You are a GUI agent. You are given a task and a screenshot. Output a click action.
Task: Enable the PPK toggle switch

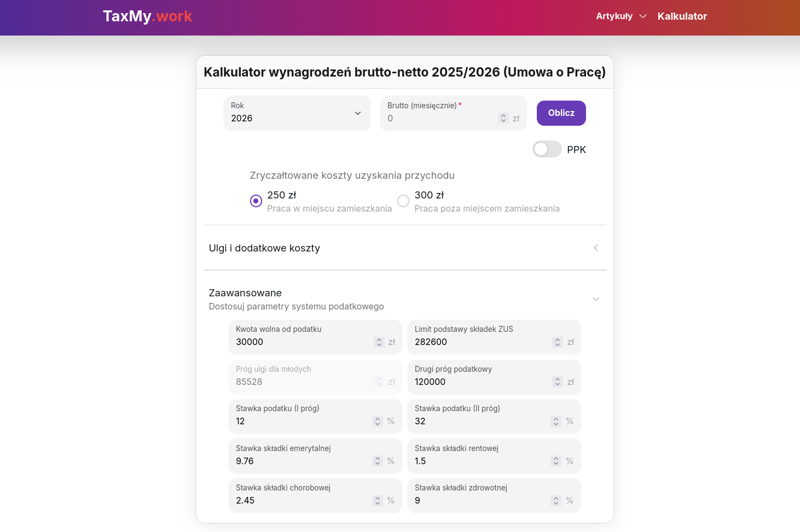pos(547,149)
